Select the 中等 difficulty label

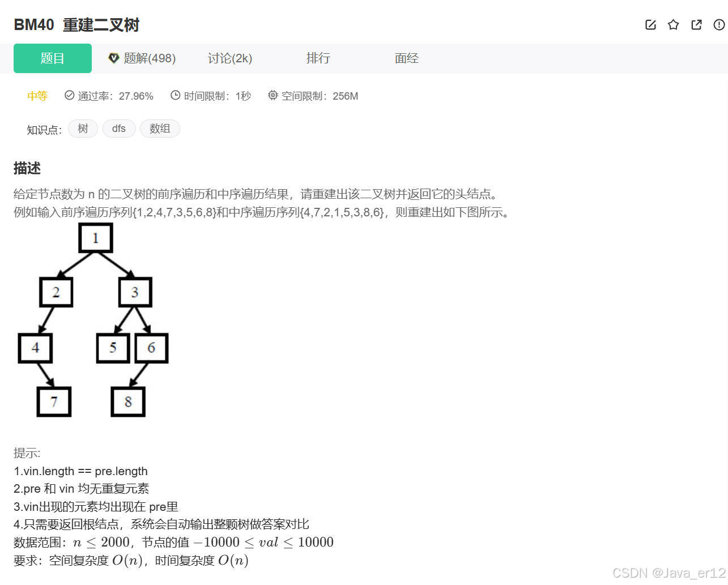coord(37,96)
